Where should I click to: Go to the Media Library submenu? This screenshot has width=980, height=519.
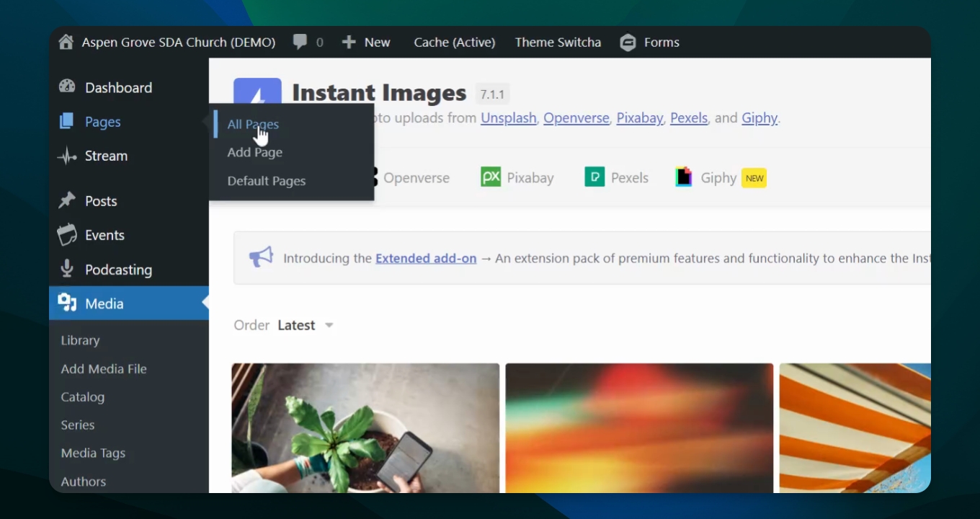click(x=80, y=340)
